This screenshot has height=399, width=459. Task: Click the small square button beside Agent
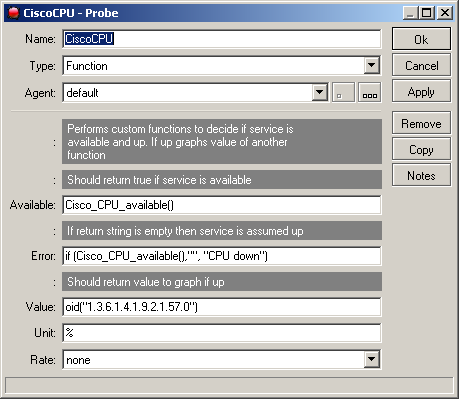coord(343,92)
